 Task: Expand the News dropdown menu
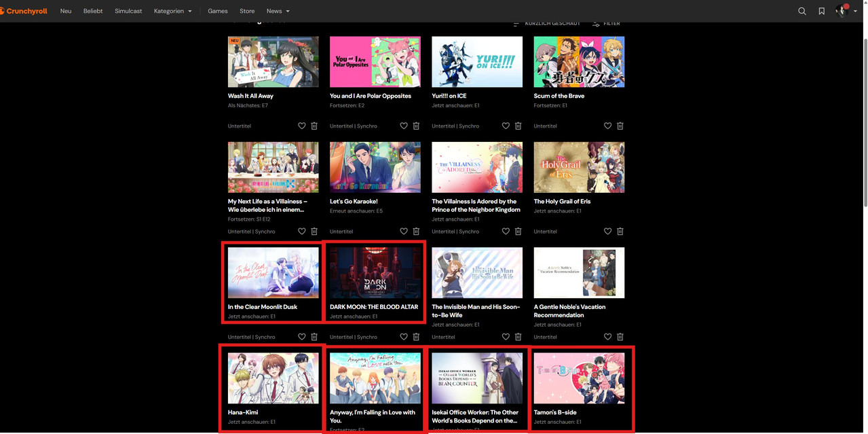click(x=278, y=11)
